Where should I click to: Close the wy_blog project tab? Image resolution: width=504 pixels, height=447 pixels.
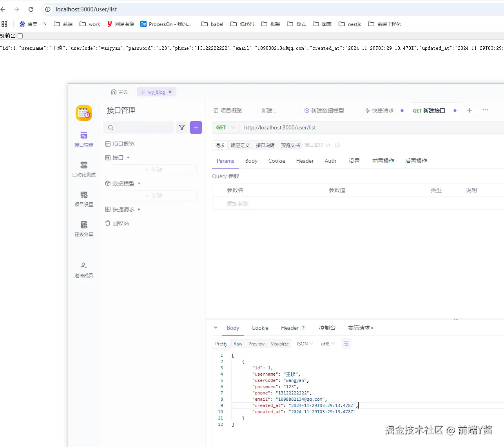pyautogui.click(x=170, y=92)
